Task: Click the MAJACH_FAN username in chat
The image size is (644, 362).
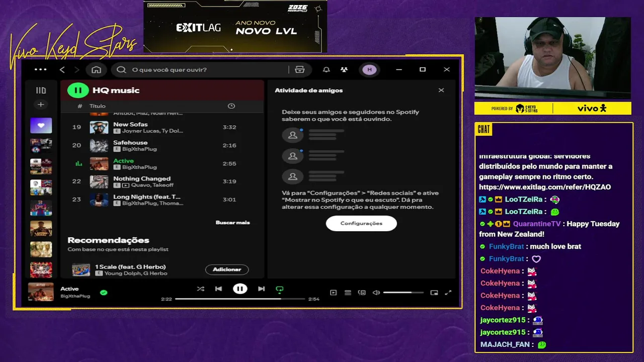Action: [x=506, y=344]
